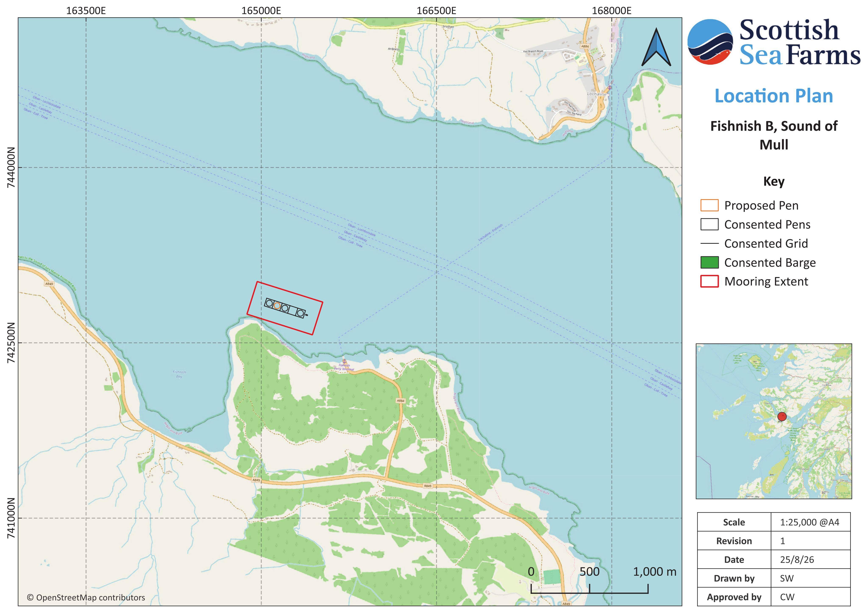Viewport: 868px width, 614px height.
Task: Click the Consented Grid line symbol
Action: [709, 244]
